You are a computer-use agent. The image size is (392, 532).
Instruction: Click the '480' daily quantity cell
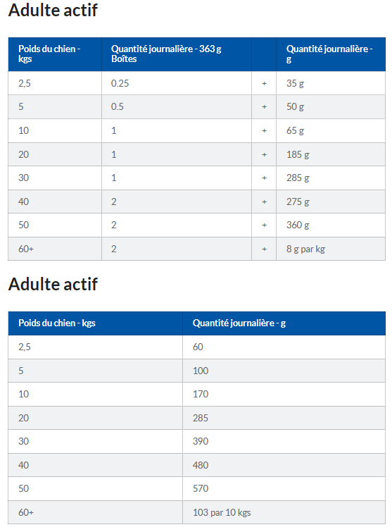[284, 465]
